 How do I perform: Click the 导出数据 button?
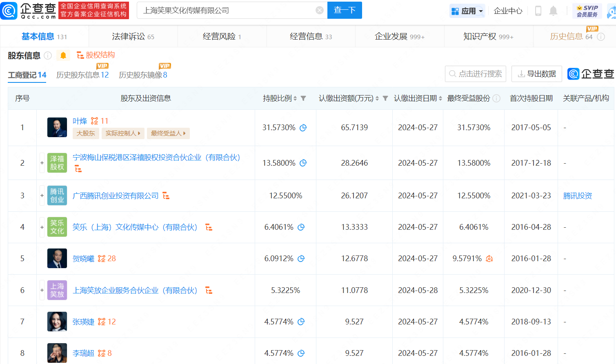pos(537,74)
